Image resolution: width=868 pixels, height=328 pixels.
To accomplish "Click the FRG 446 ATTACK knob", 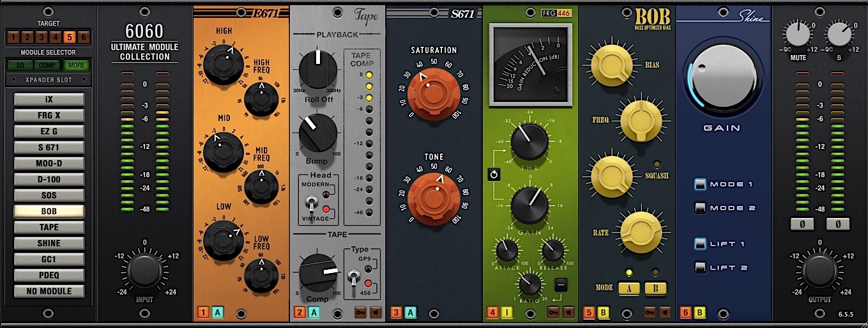I will coord(506,249).
